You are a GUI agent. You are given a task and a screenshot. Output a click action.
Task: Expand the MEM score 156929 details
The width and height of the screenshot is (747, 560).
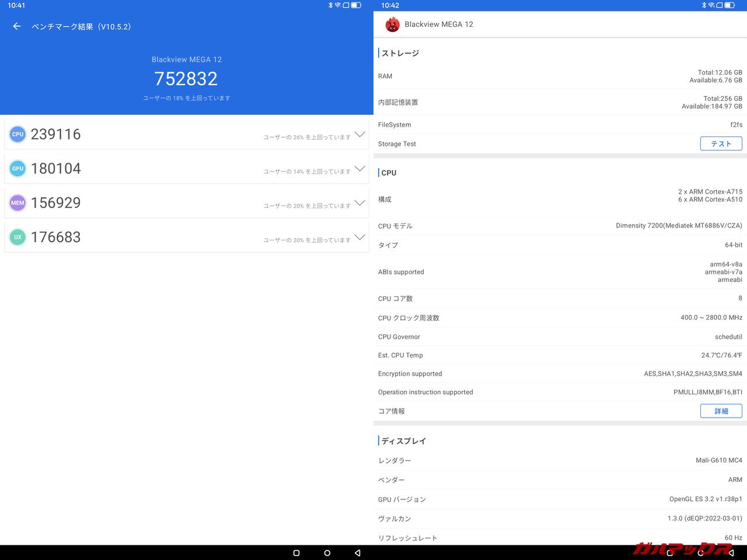click(359, 203)
